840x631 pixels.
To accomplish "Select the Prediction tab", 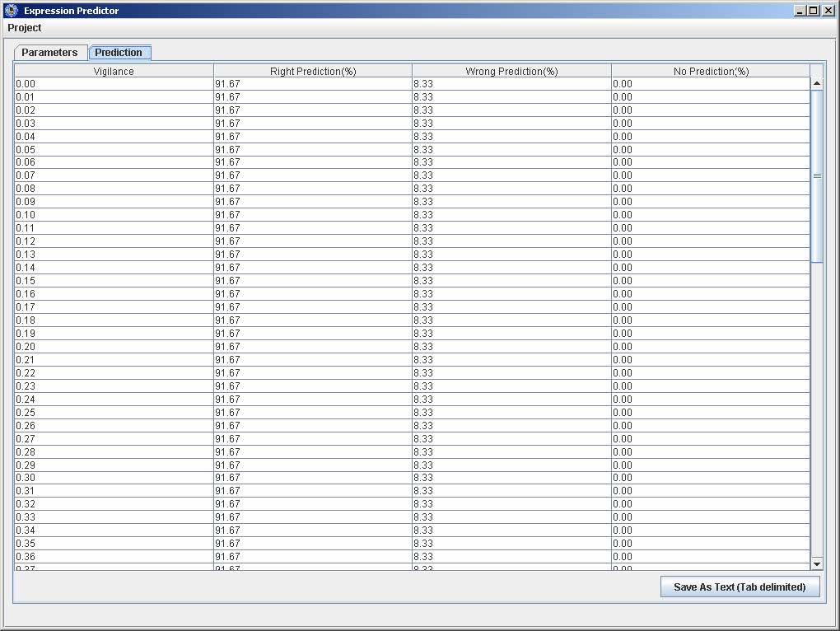I will [119, 53].
